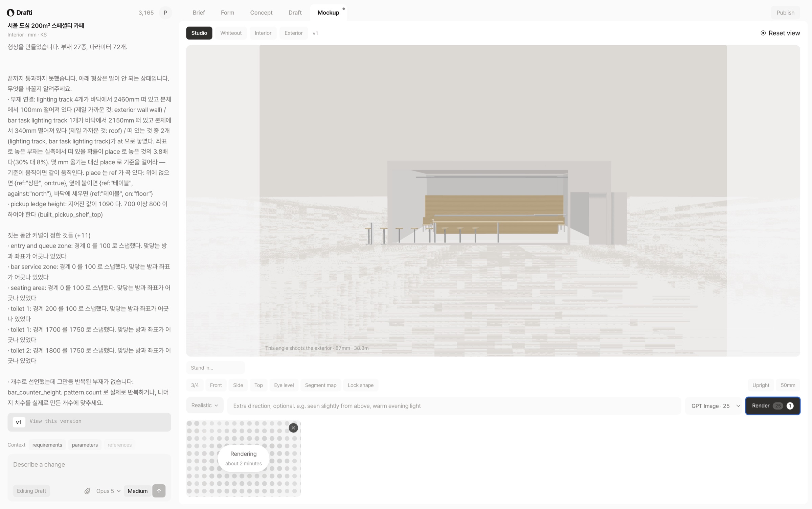The width and height of the screenshot is (812, 509).
Task: View version v1 in the chat
Action: coord(89,422)
